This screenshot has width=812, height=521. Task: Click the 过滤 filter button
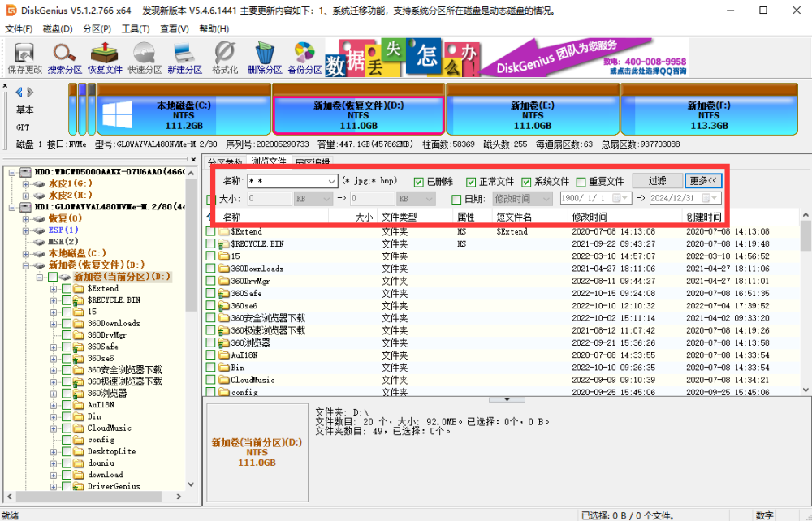[x=657, y=181]
